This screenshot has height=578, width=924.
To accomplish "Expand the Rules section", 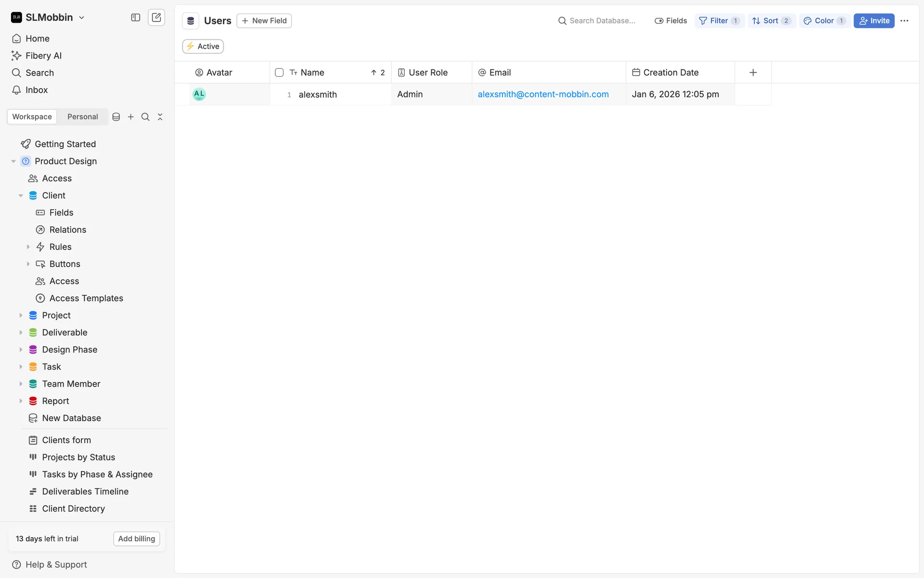I will (x=28, y=247).
